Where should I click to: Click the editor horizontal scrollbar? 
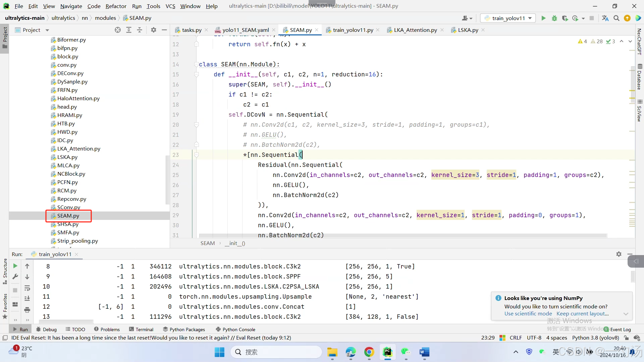[402, 236]
